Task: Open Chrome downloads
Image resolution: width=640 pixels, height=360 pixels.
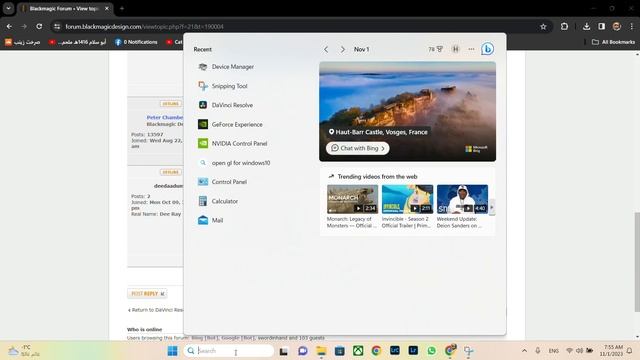Action: pos(587,27)
